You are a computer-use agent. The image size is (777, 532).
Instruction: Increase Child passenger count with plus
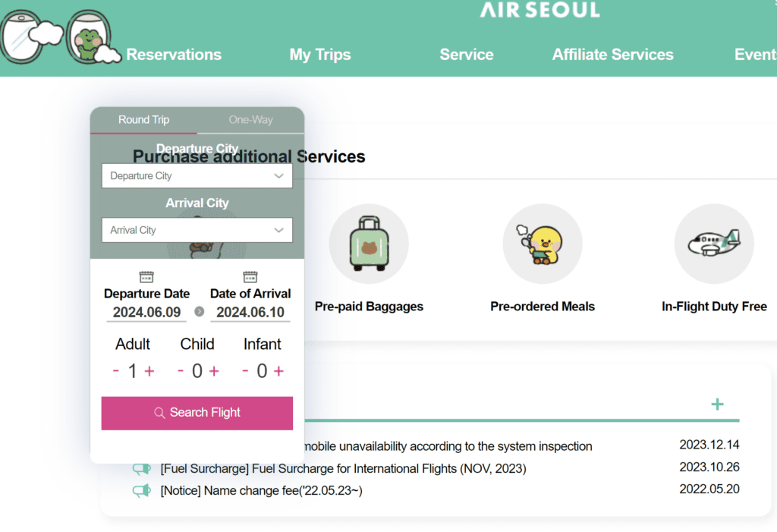pyautogui.click(x=214, y=371)
